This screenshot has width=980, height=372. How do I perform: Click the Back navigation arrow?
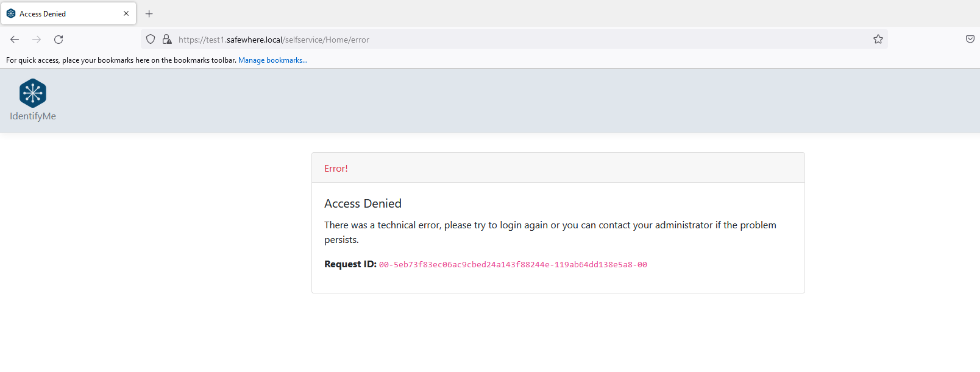click(x=15, y=40)
